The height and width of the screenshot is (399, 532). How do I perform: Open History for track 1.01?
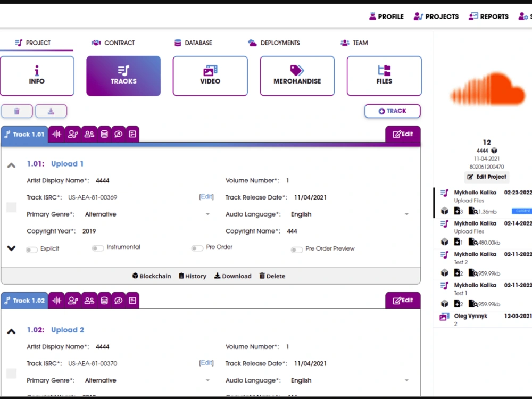pos(193,276)
